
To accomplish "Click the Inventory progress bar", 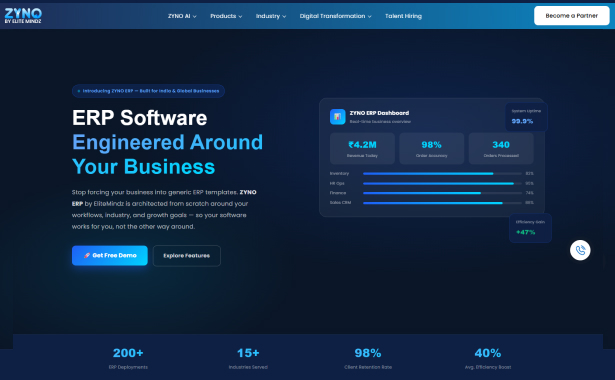I will pos(442,173).
